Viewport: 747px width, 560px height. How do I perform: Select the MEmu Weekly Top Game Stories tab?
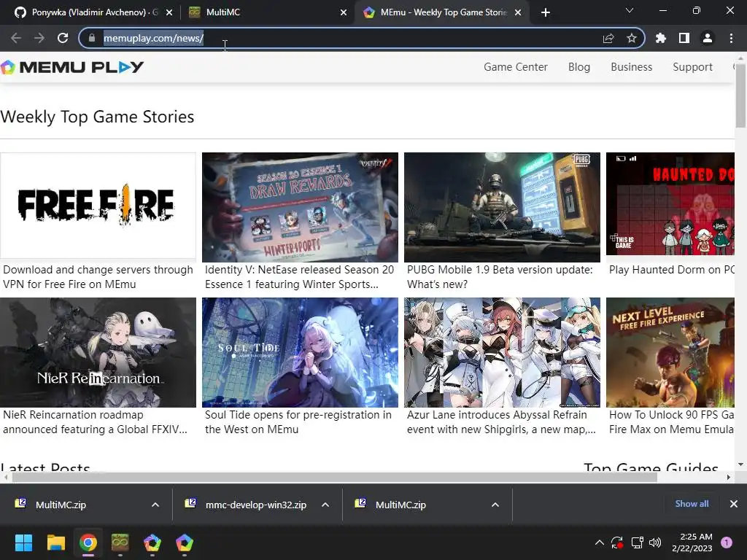(x=441, y=12)
